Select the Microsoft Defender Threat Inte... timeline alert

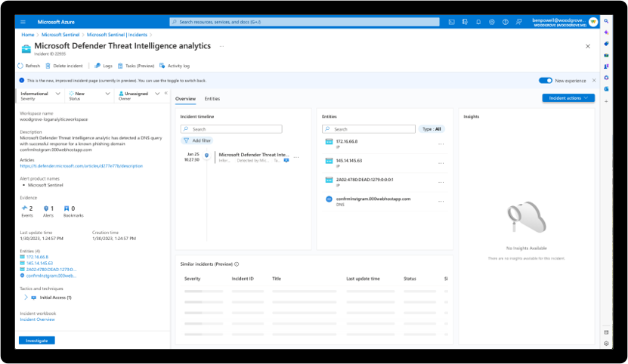click(253, 157)
